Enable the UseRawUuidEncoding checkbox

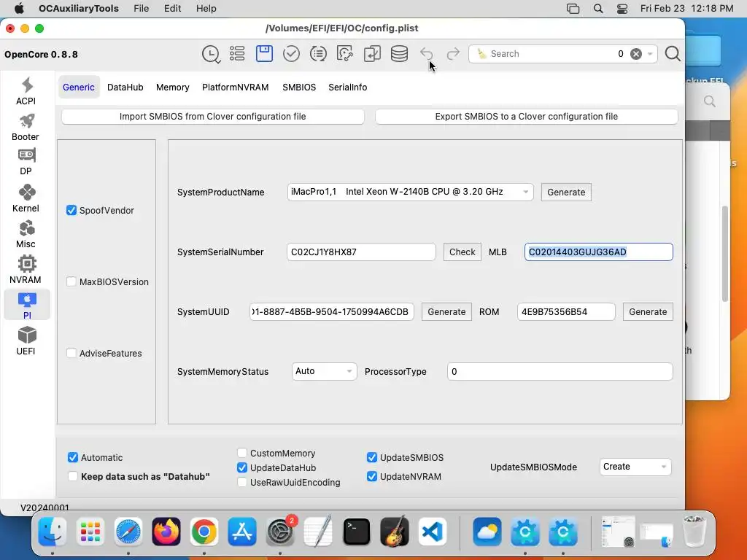pos(242,483)
